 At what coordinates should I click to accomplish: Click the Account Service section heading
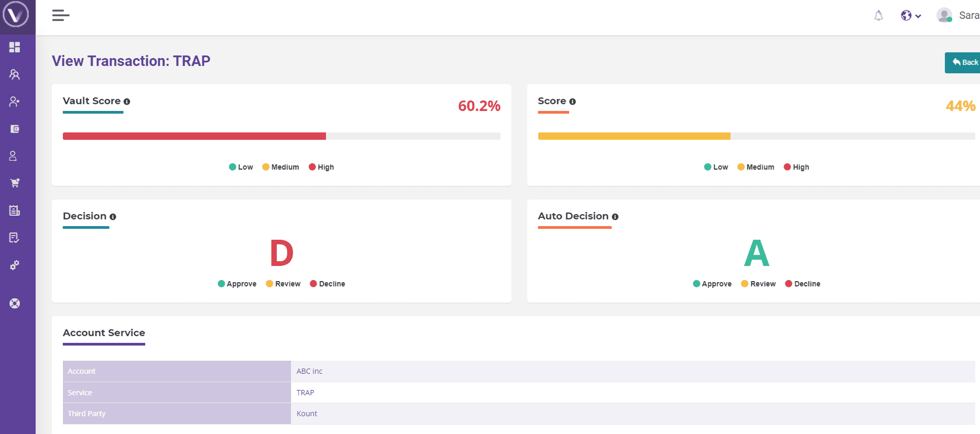click(104, 333)
